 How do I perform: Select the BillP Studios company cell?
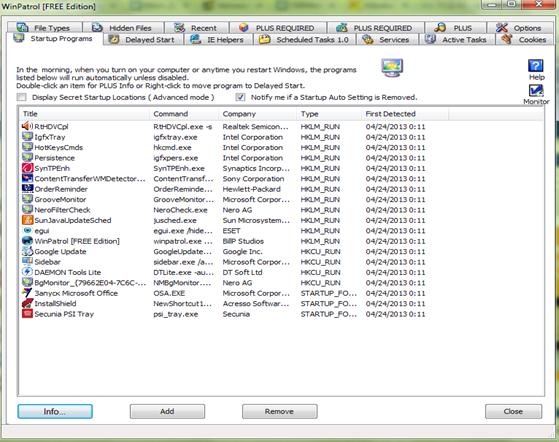pyautogui.click(x=243, y=241)
